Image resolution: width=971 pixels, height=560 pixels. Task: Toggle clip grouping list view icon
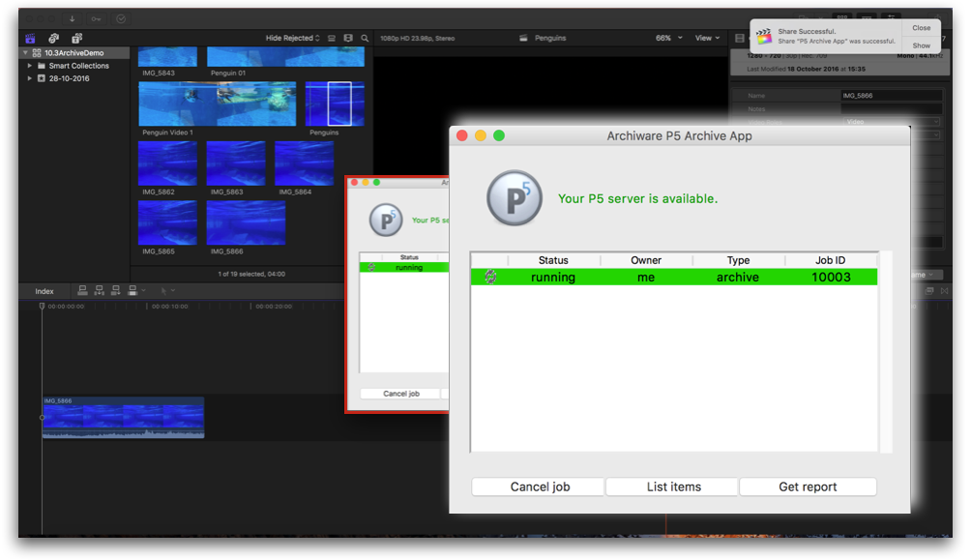(332, 39)
